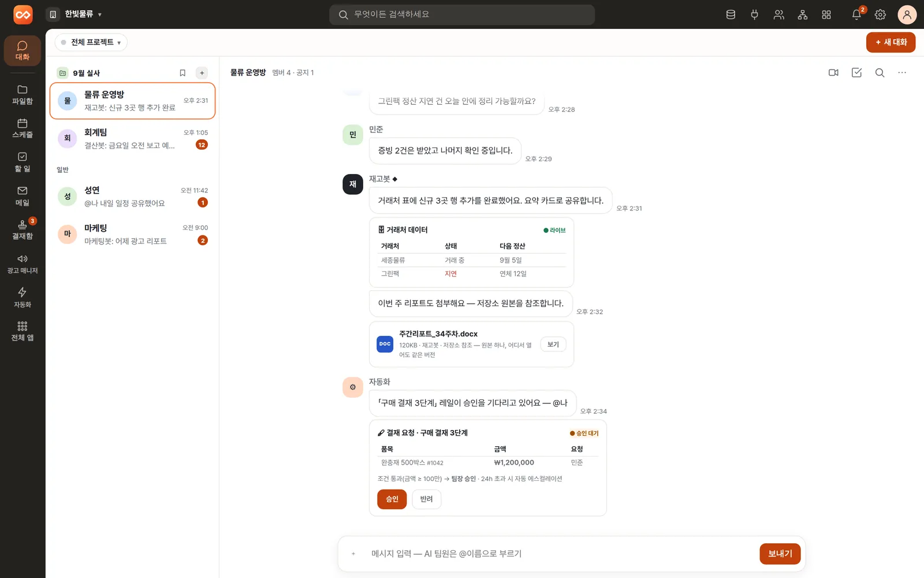Click the 세종물류 table row

pyautogui.click(x=471, y=260)
